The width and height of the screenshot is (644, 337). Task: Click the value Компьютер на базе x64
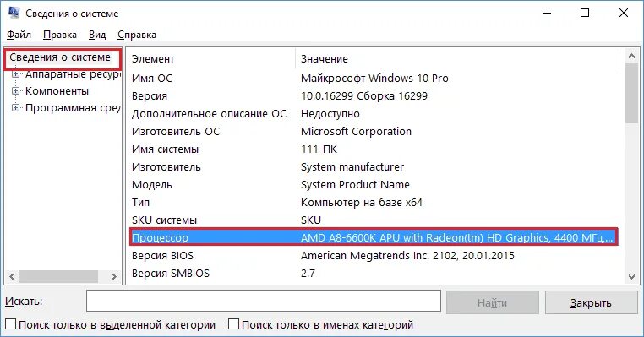(x=362, y=203)
